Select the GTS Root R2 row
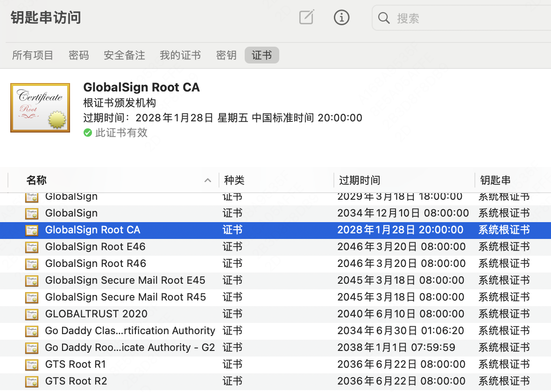Viewport: 551px width, 392px height. 275,382
